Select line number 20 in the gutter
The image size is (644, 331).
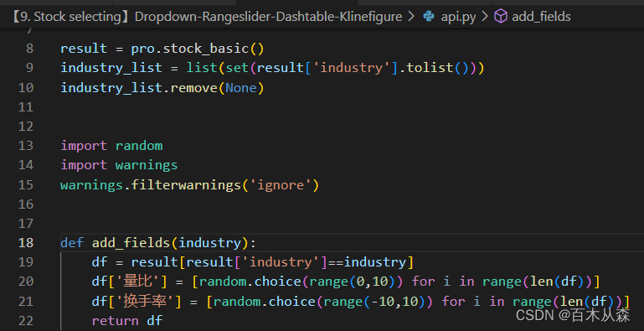click(26, 282)
